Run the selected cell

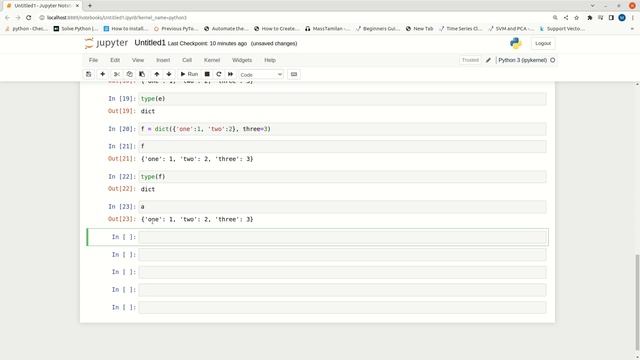tap(189, 74)
